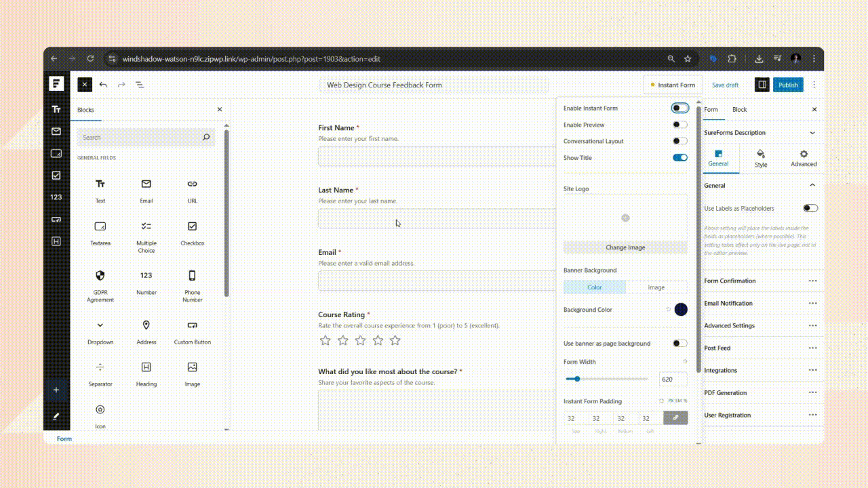Open the editor options kebab menu
The image size is (868, 488).
pyautogui.click(x=814, y=85)
